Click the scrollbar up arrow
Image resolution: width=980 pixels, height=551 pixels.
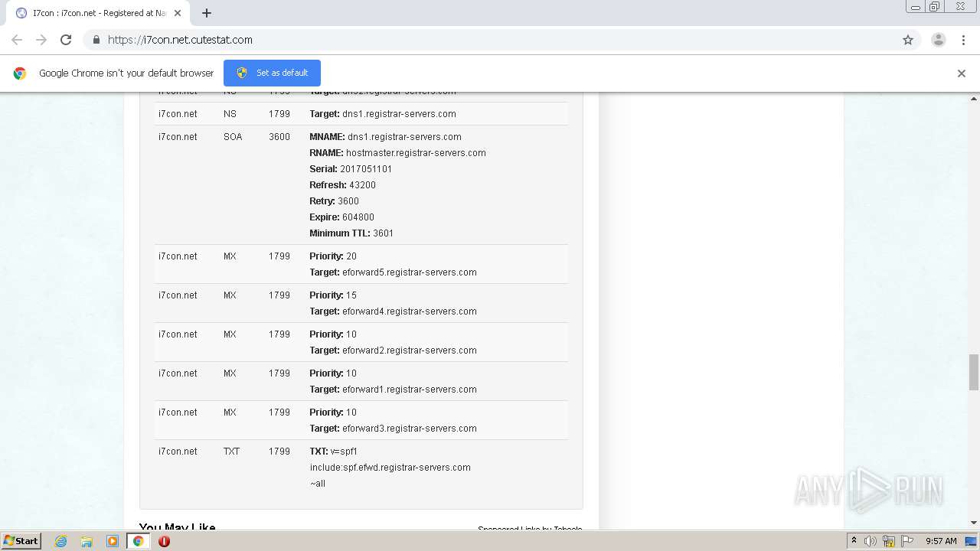(974, 98)
